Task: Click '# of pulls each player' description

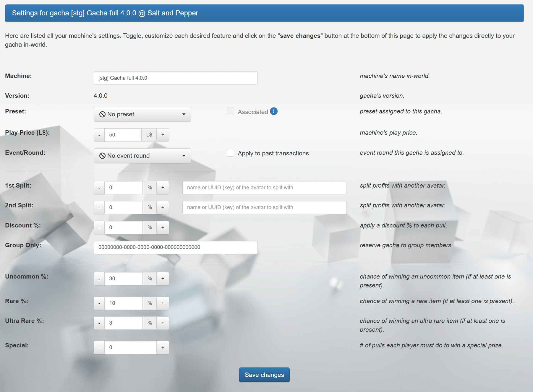Action: 431,345
